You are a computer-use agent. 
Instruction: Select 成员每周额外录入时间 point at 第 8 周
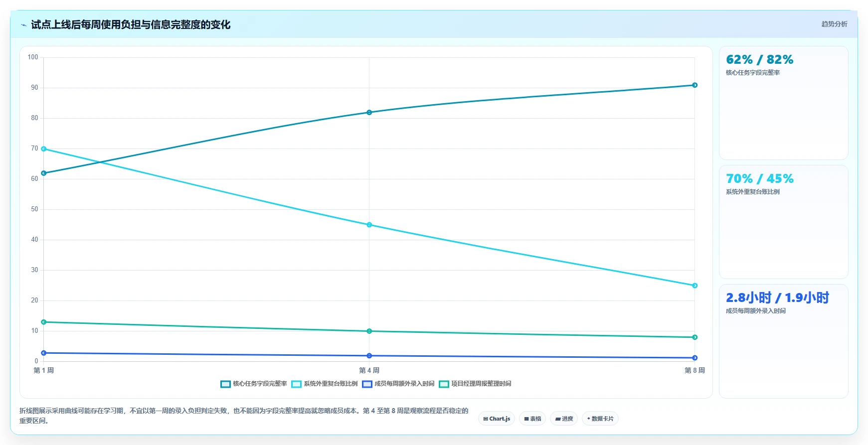(695, 358)
